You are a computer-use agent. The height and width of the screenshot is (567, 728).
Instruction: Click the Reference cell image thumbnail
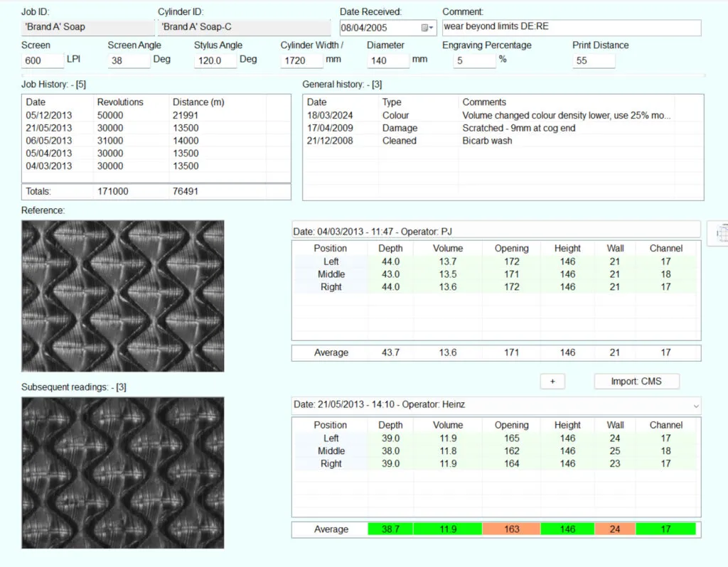coord(122,296)
